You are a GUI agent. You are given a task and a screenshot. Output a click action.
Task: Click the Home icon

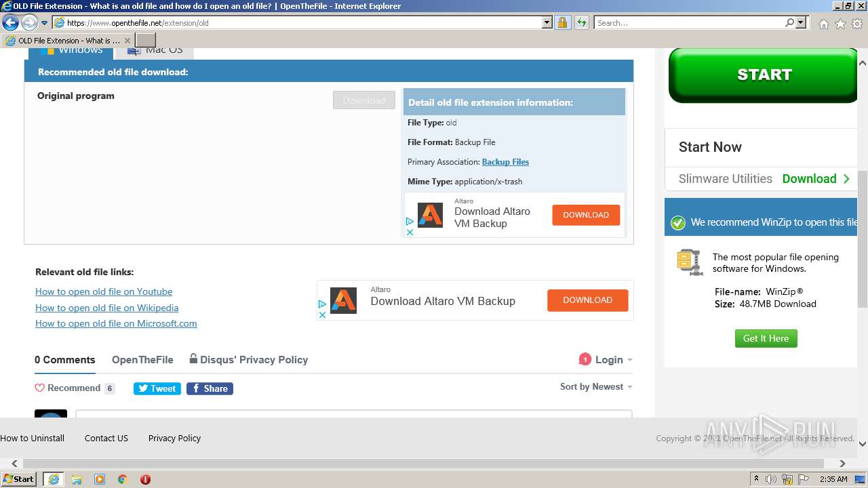823,24
